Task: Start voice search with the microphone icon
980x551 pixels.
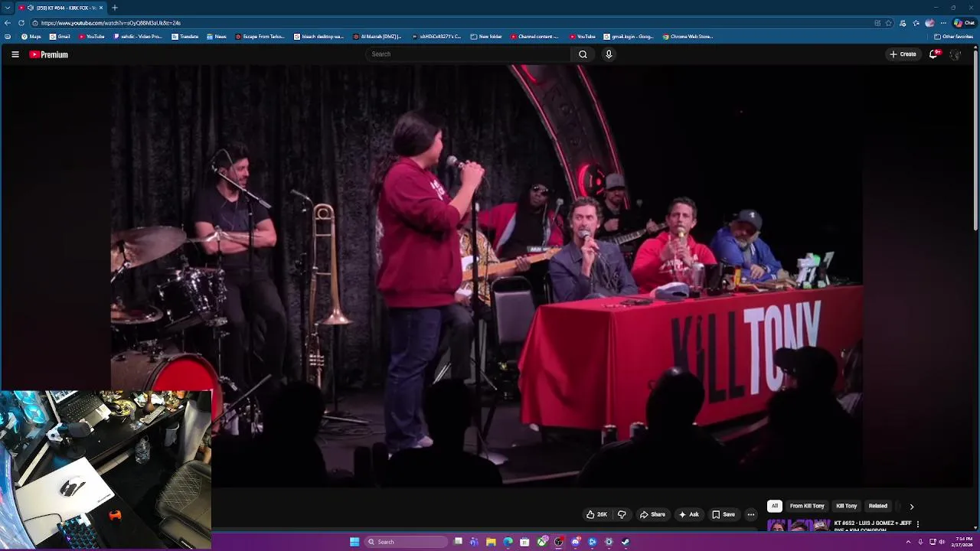Action: pos(609,54)
